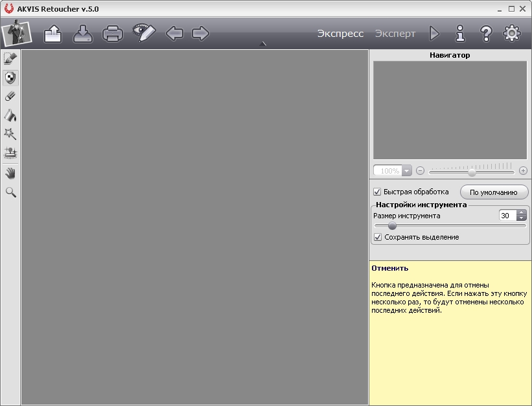Open the 100% zoom dropdown
532x406 pixels.
[x=406, y=170]
